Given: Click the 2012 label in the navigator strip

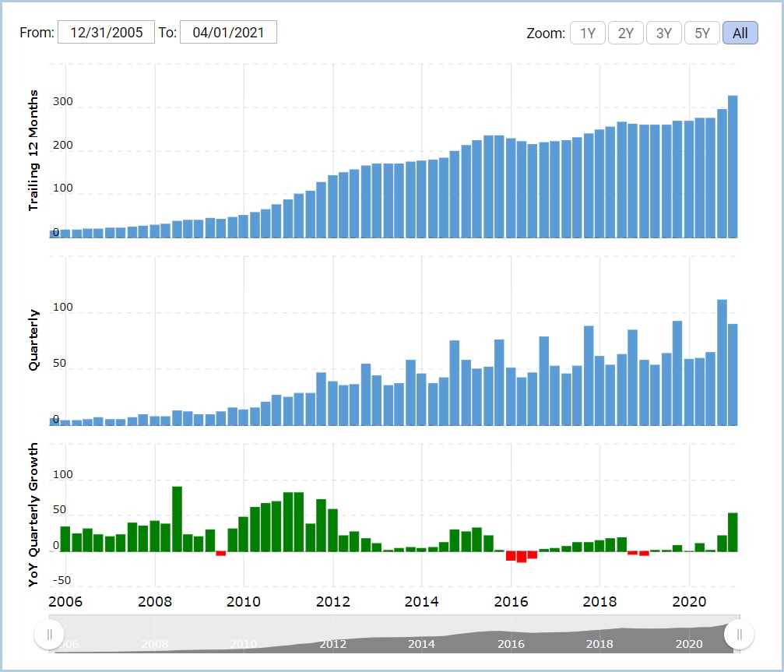Looking at the screenshot, I should (x=332, y=644).
